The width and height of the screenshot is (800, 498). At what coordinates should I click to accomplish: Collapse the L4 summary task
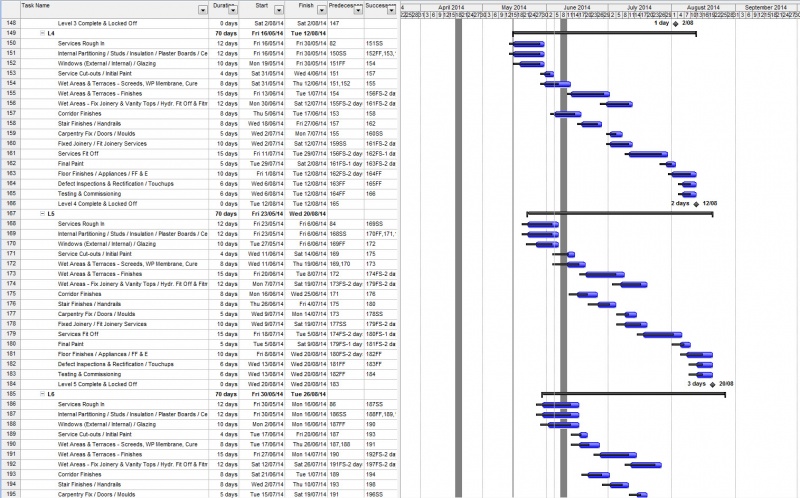tap(42, 33)
